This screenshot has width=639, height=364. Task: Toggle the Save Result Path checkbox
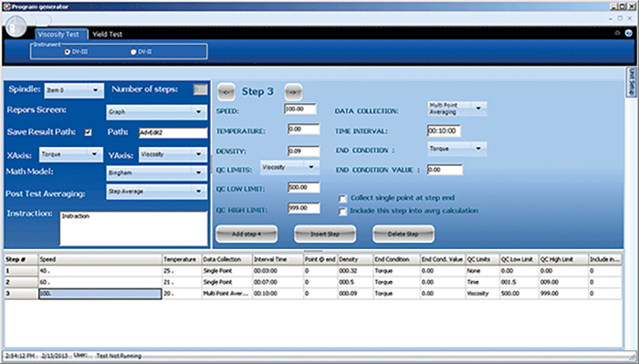click(88, 132)
